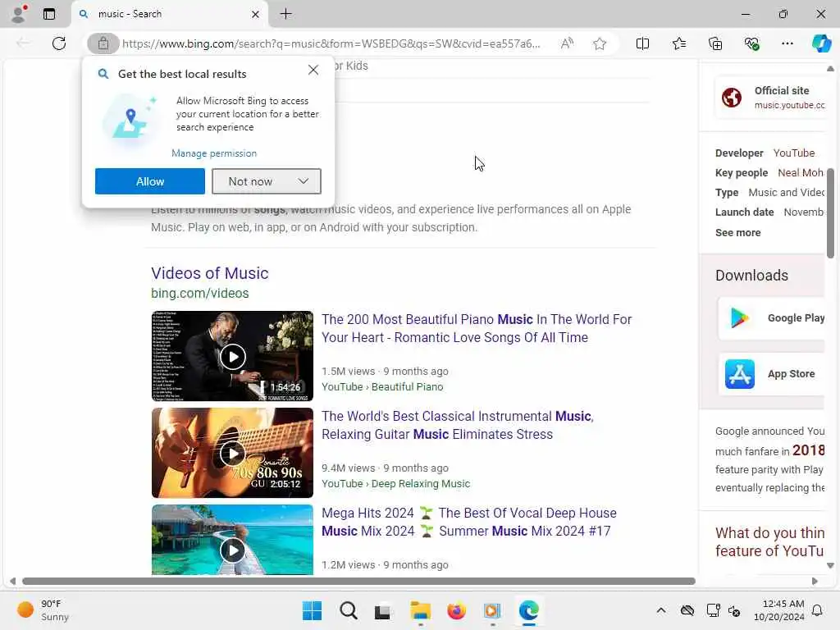840x630 pixels.
Task: Open 200 Most Beautiful Piano Music title
Action: 477,328
